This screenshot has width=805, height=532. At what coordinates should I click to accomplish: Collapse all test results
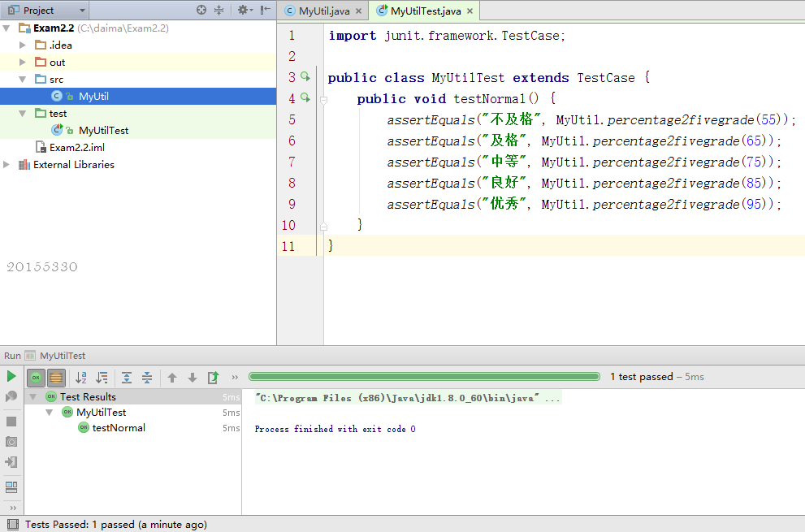tap(147, 378)
